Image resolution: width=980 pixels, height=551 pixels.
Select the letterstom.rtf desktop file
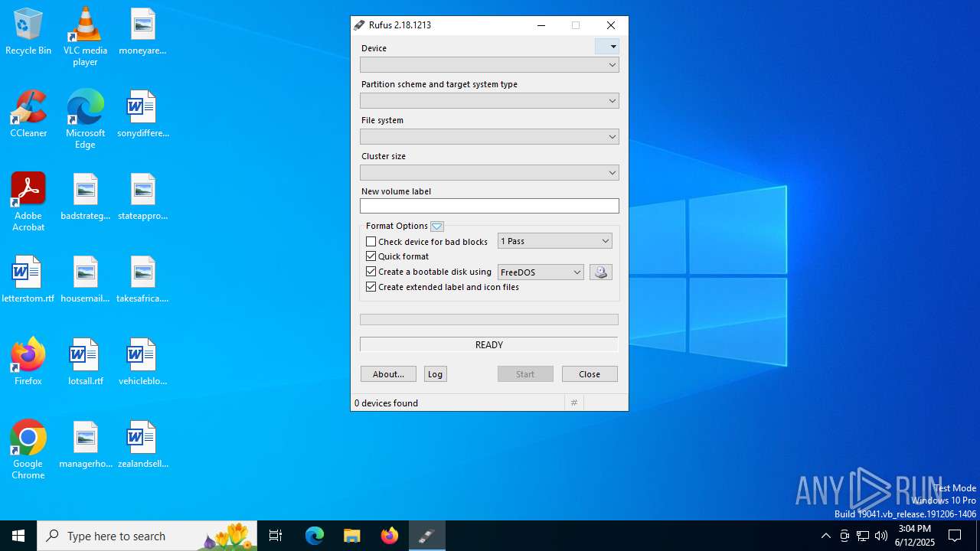(x=28, y=279)
